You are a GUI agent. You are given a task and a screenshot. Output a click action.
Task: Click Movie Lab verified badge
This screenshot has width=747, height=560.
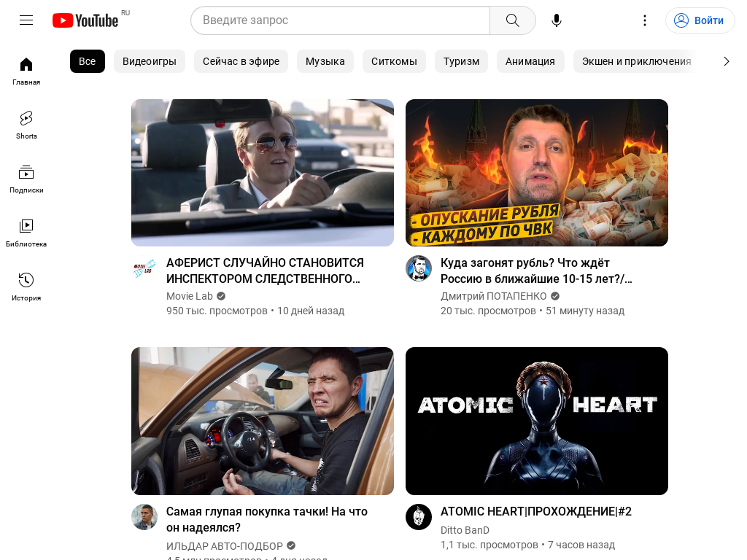click(221, 296)
